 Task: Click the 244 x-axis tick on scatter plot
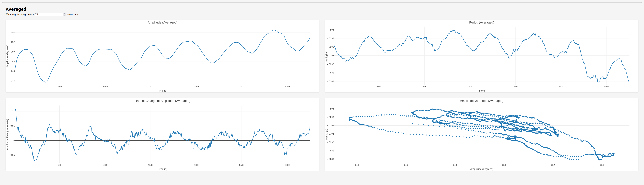[357, 165]
